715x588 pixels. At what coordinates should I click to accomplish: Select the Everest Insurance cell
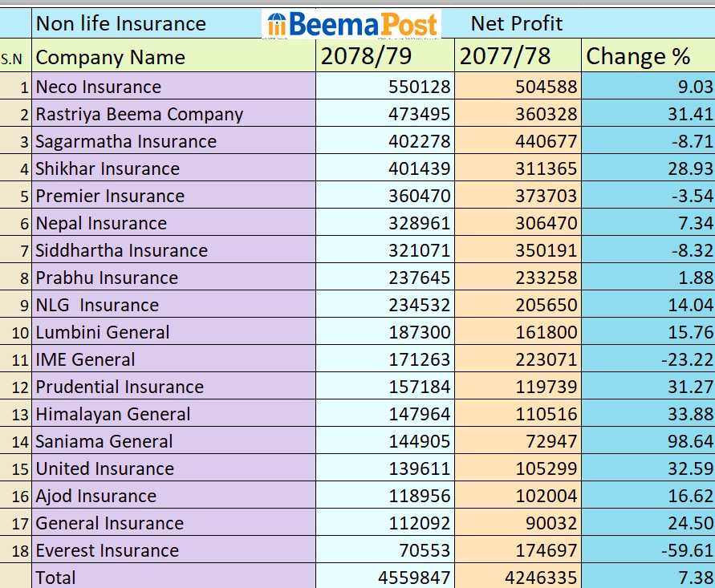point(108,550)
